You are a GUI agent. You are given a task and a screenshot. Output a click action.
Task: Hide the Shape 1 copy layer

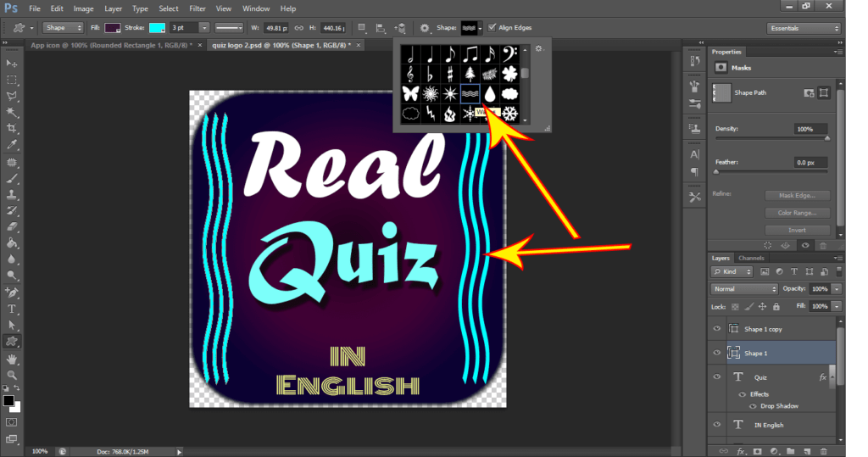[x=717, y=328]
